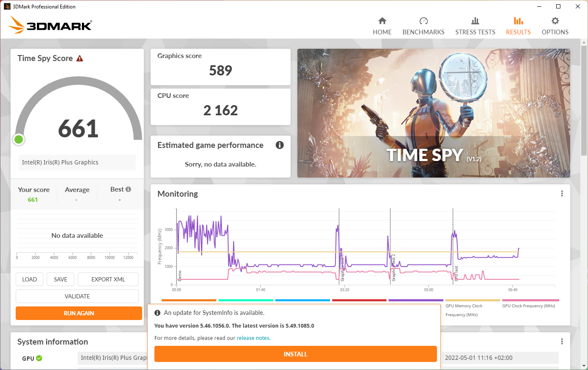This screenshot has width=588, height=370.
Task: Click the pink GPU Clock Frequency legend bar
Action: pos(530,300)
